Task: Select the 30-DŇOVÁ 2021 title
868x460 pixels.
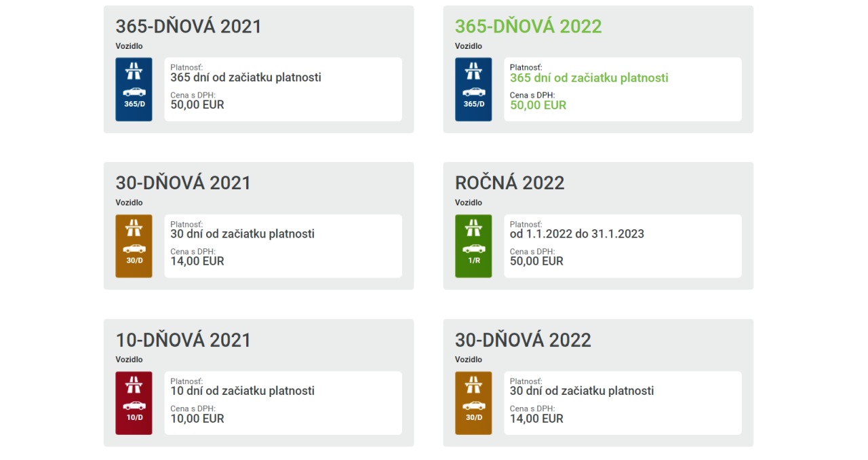Action: click(x=183, y=183)
